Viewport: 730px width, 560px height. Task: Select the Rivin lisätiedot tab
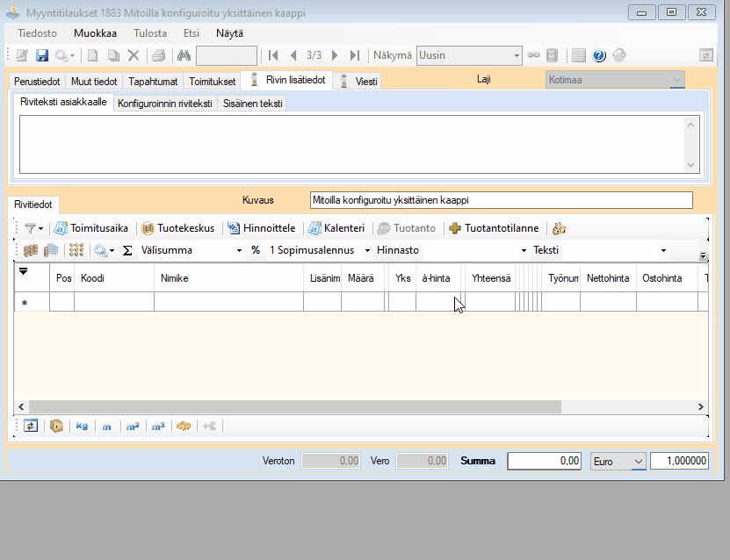[287, 80]
